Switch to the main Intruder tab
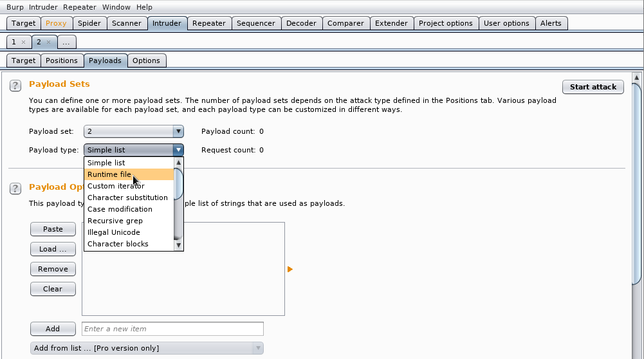The image size is (644, 359). click(x=167, y=23)
